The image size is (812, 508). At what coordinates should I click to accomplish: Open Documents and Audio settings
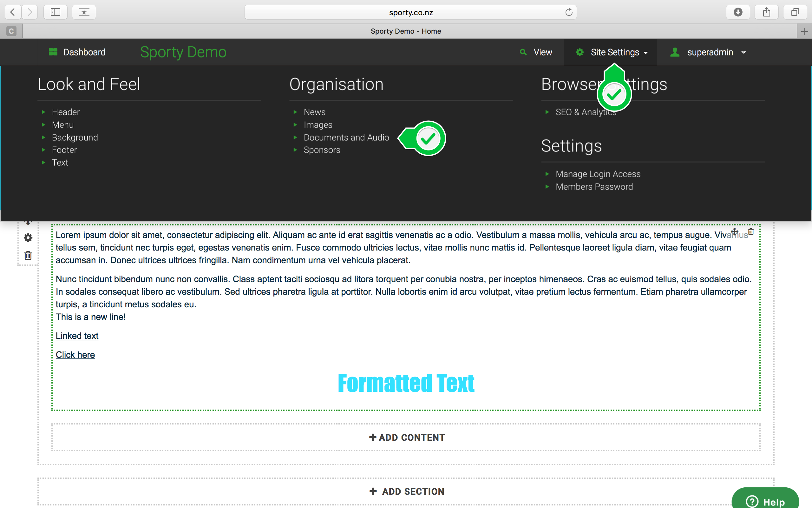coord(346,137)
